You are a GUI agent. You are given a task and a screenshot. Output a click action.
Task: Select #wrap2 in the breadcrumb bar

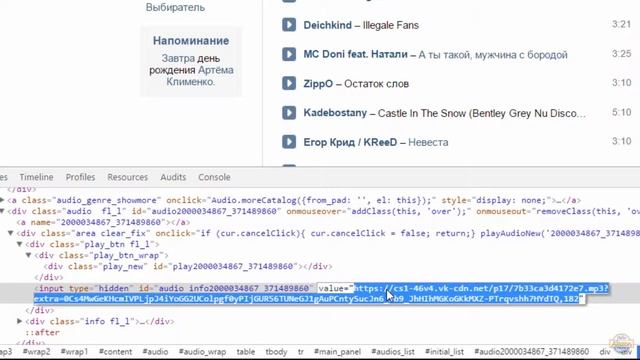click(36, 351)
